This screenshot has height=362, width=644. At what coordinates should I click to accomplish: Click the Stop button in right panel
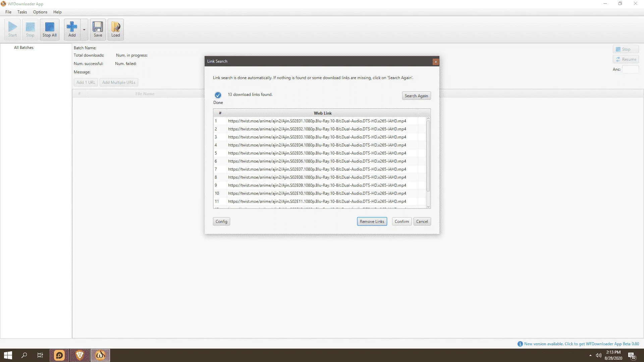point(626,49)
